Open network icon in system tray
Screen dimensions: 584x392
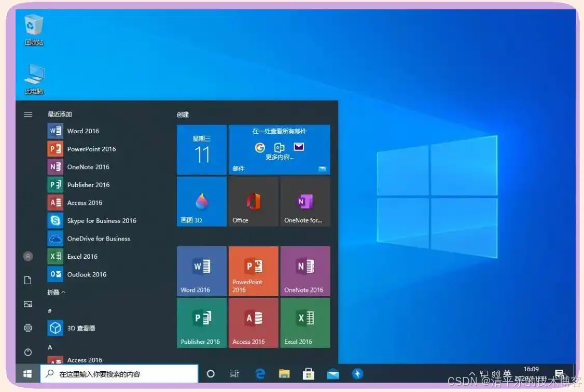pos(484,373)
